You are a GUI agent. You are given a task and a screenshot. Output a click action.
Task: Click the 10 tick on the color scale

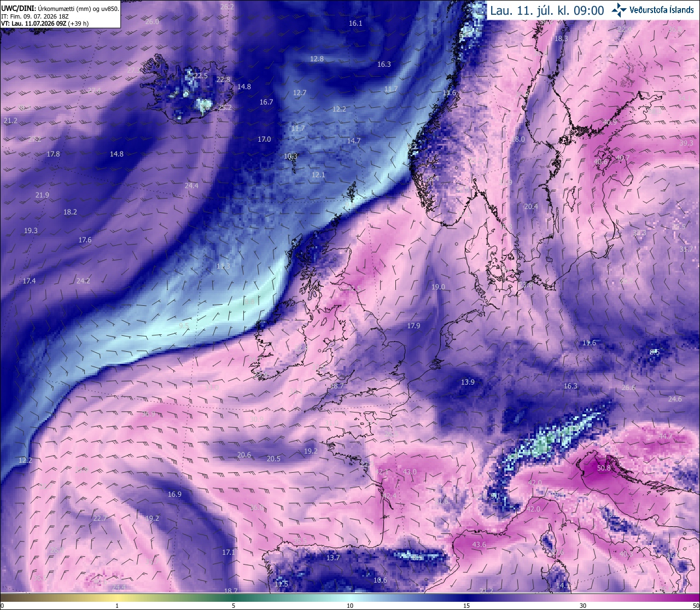[350, 606]
